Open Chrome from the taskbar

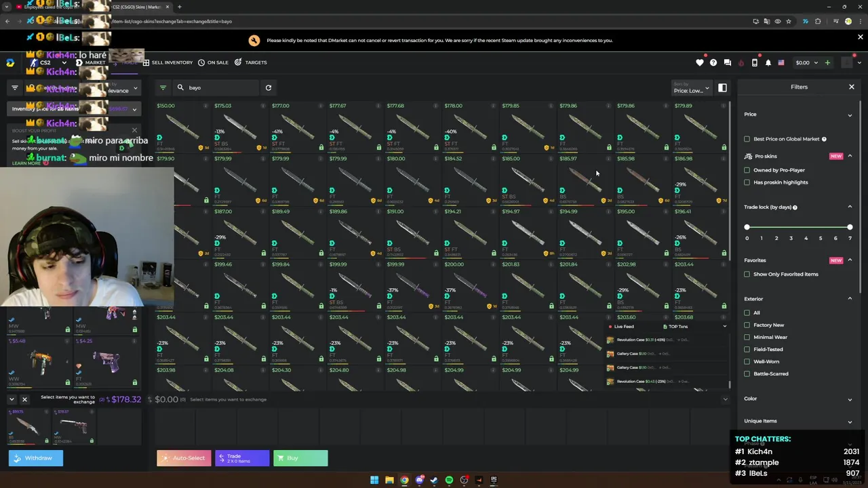[404, 480]
